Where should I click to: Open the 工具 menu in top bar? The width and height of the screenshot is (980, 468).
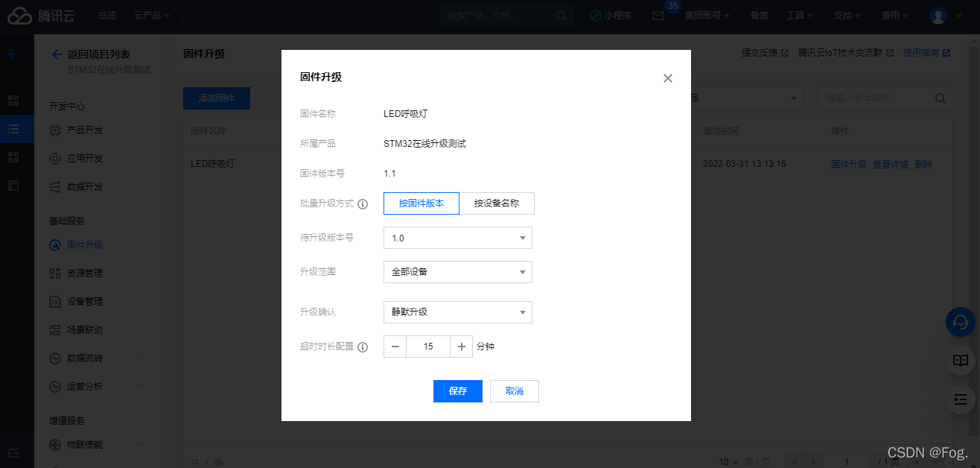point(798,15)
